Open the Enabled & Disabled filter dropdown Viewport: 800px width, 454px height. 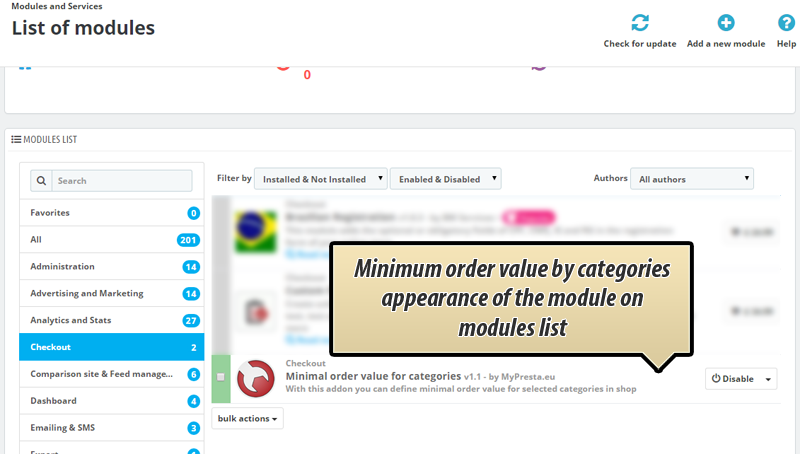coord(445,179)
